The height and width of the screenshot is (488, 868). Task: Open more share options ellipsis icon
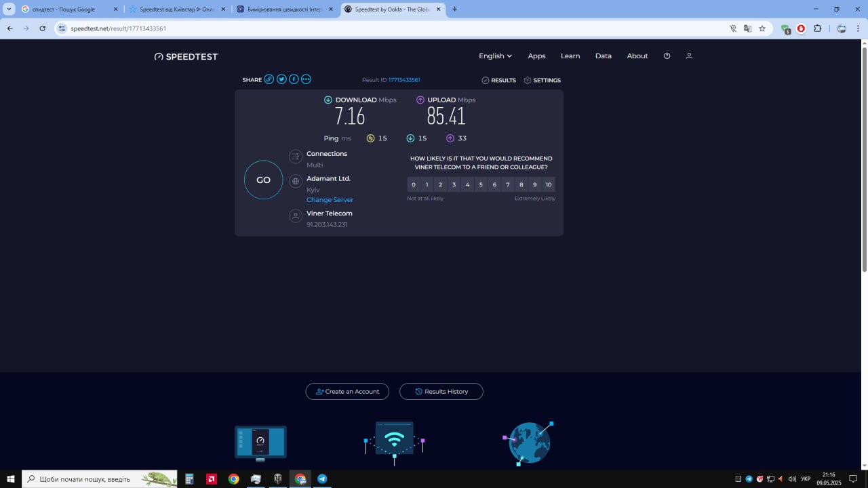click(306, 79)
